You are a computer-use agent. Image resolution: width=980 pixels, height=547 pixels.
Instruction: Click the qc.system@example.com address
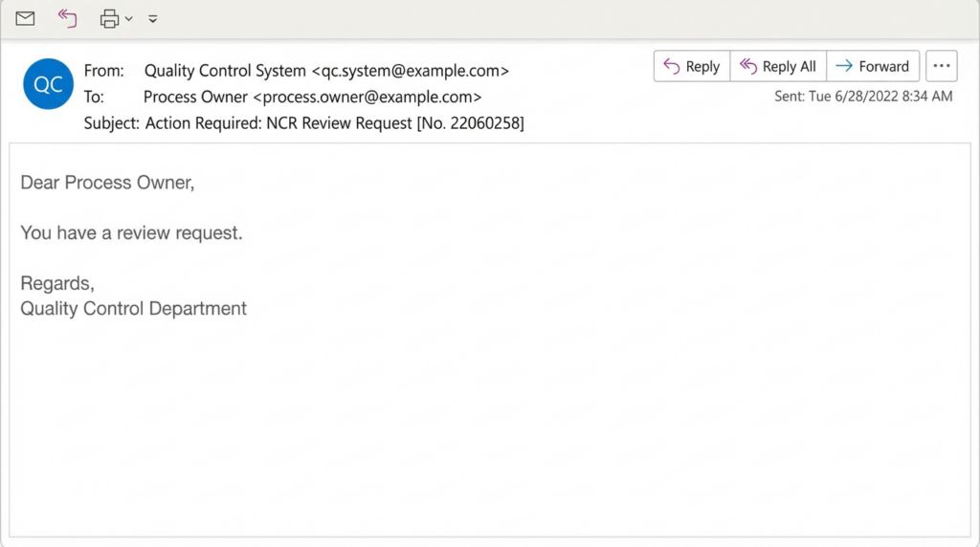(411, 71)
